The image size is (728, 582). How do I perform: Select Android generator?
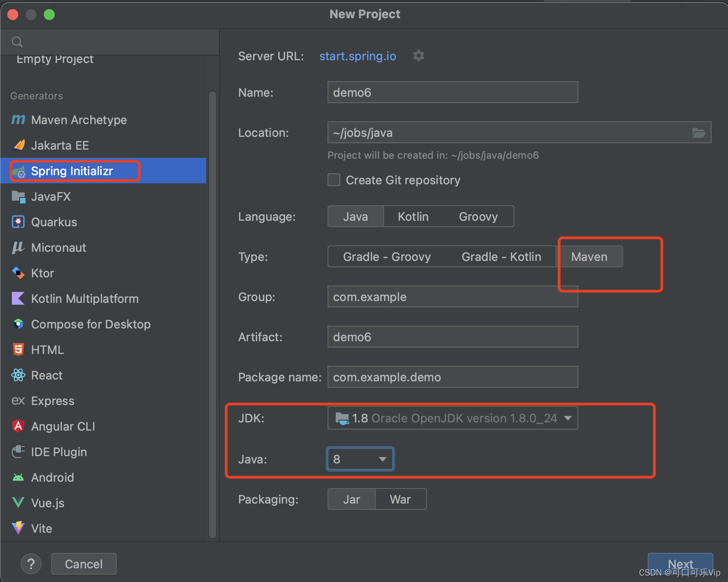click(x=104, y=478)
